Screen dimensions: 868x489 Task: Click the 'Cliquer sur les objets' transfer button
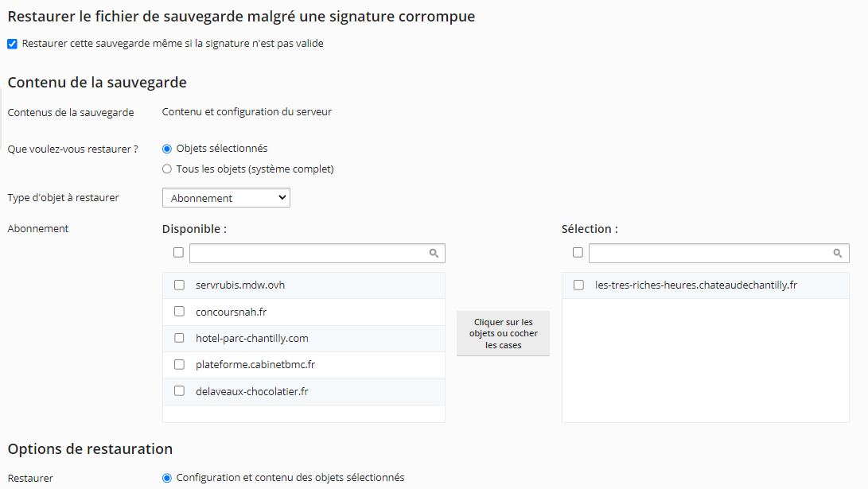coord(503,334)
